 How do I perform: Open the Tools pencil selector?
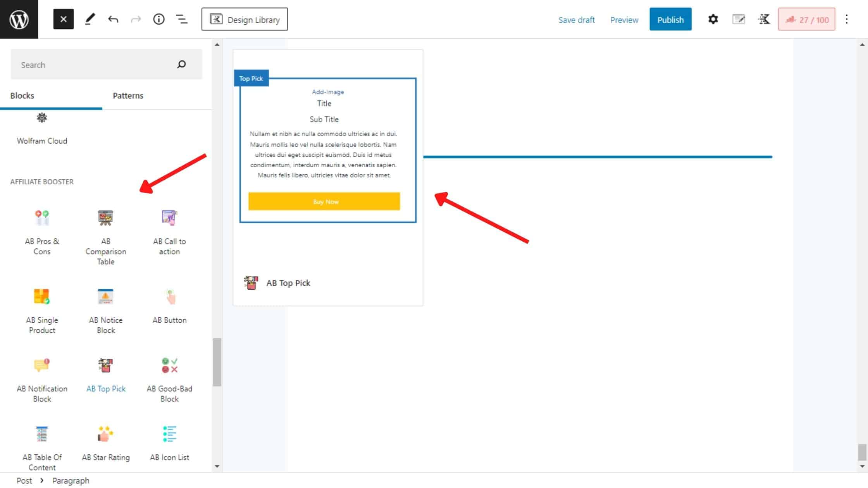coord(90,19)
